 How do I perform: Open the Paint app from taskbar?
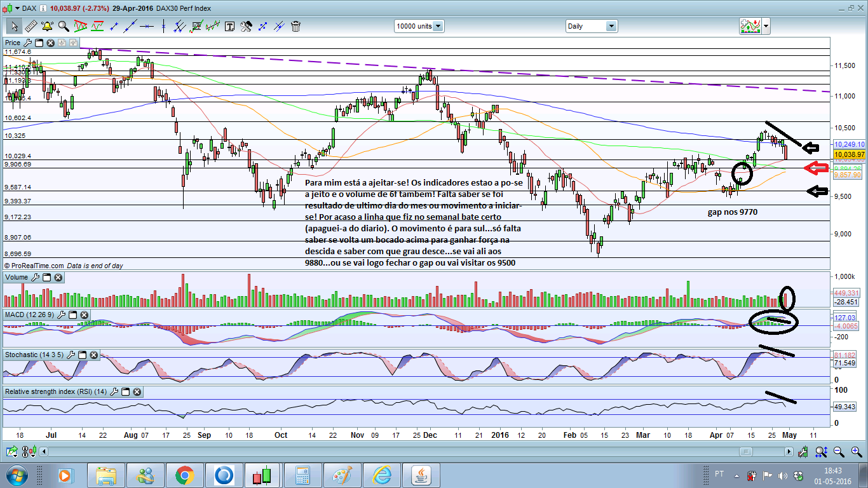click(342, 475)
